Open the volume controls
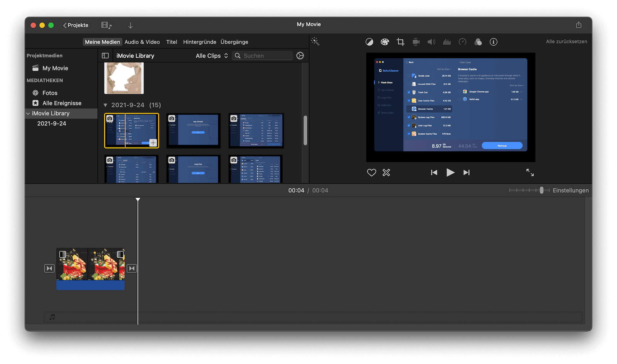 [431, 42]
